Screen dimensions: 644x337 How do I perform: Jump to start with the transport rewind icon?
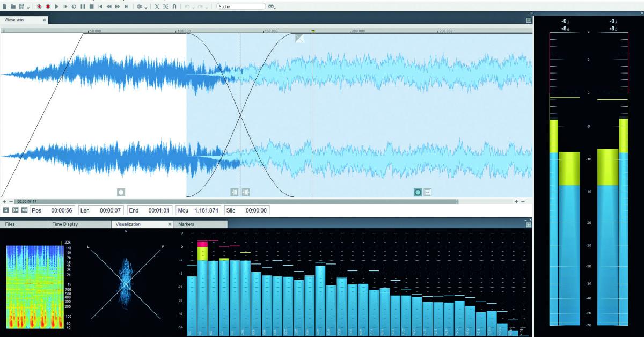tap(100, 6)
